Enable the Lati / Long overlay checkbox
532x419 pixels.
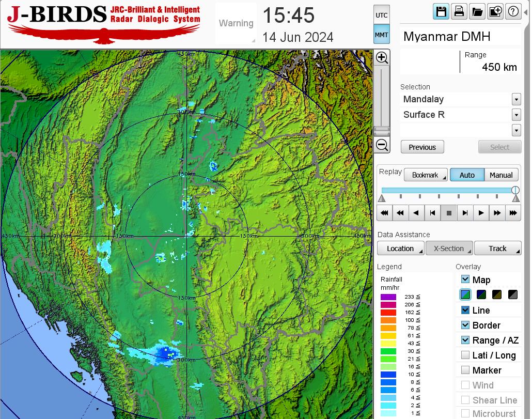point(465,355)
